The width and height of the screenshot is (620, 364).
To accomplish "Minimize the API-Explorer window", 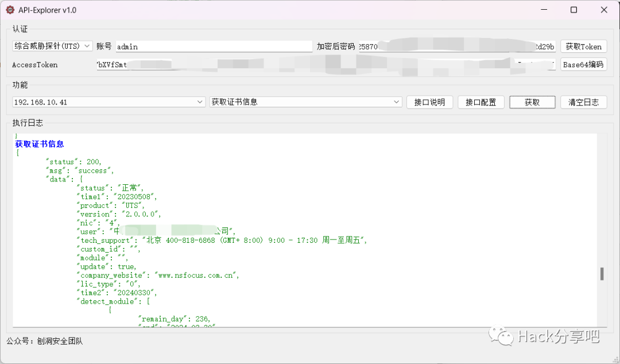I will (544, 10).
